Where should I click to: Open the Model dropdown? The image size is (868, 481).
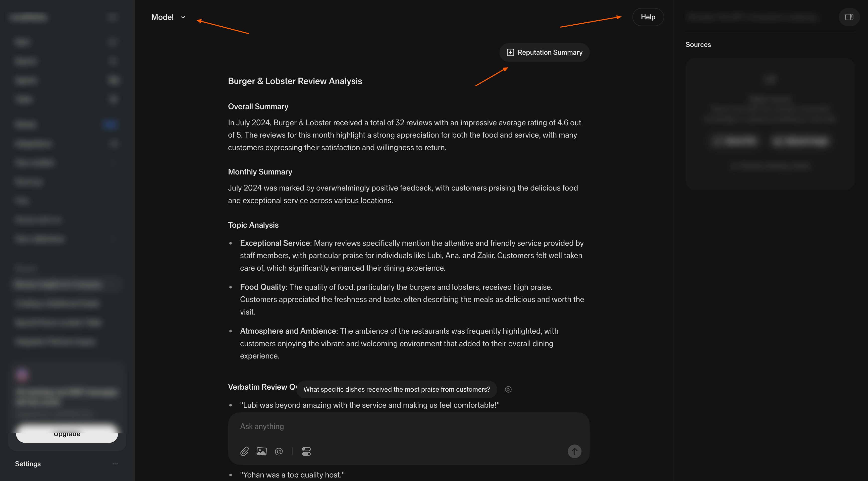click(x=162, y=17)
